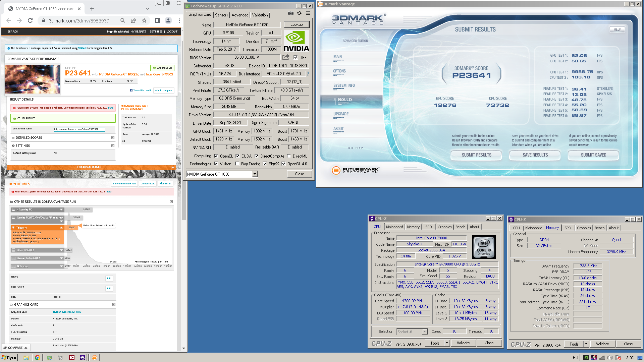Image resolution: width=644 pixels, height=362 pixels.
Task: Click the Logout link on 3dmark.com
Action: coord(172,32)
